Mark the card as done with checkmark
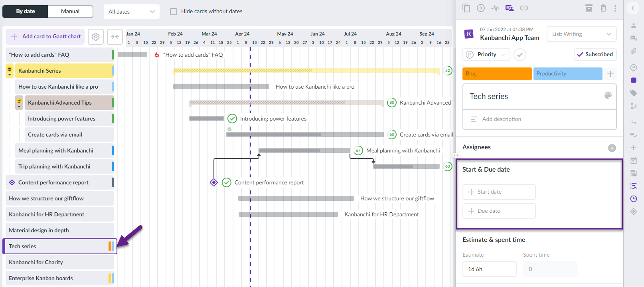The width and height of the screenshot is (644, 287). [x=520, y=55]
